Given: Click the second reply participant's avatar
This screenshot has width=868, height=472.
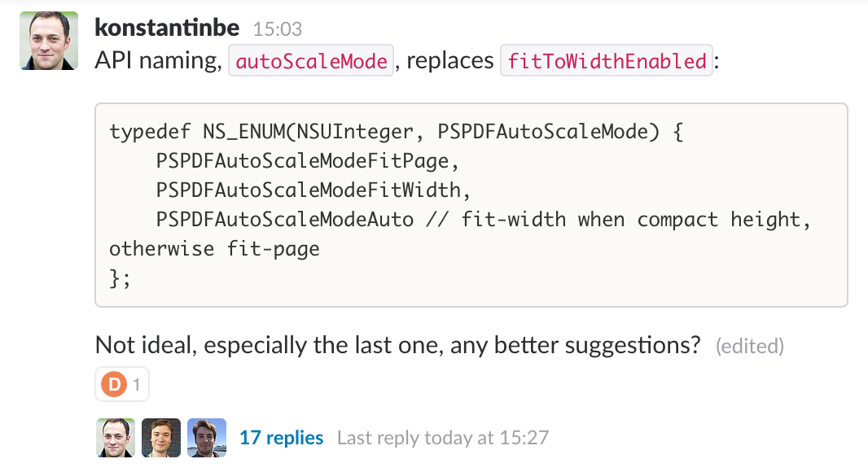Looking at the screenshot, I should pos(160,437).
